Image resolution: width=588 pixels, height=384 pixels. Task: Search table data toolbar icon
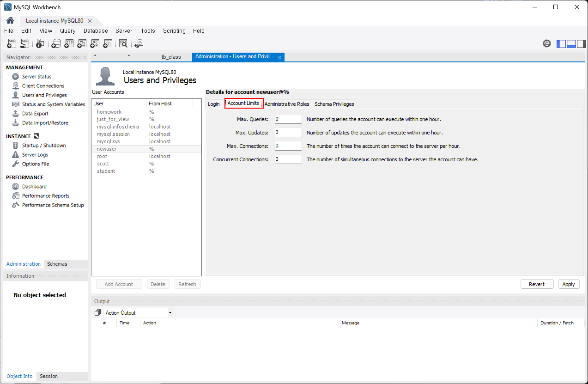(x=123, y=43)
